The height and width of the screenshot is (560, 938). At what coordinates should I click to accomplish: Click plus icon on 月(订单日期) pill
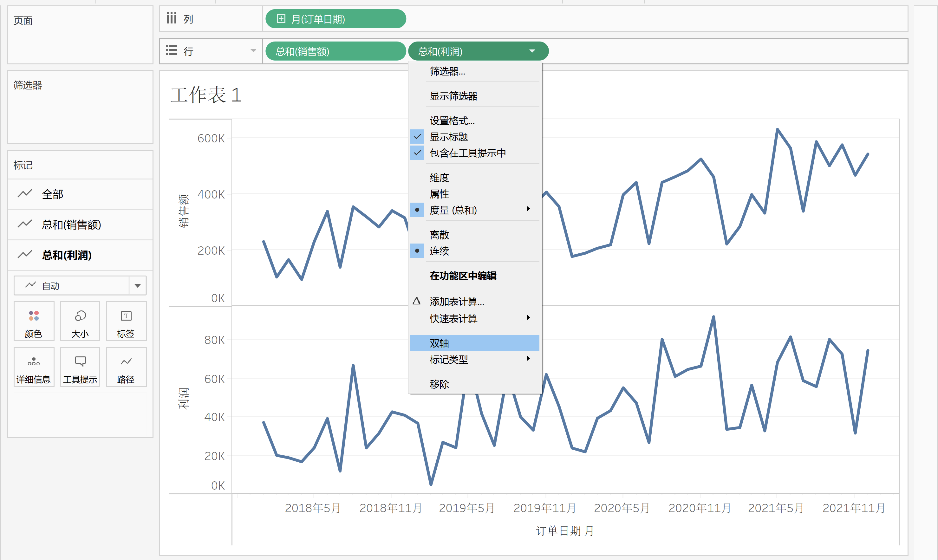[x=281, y=18]
